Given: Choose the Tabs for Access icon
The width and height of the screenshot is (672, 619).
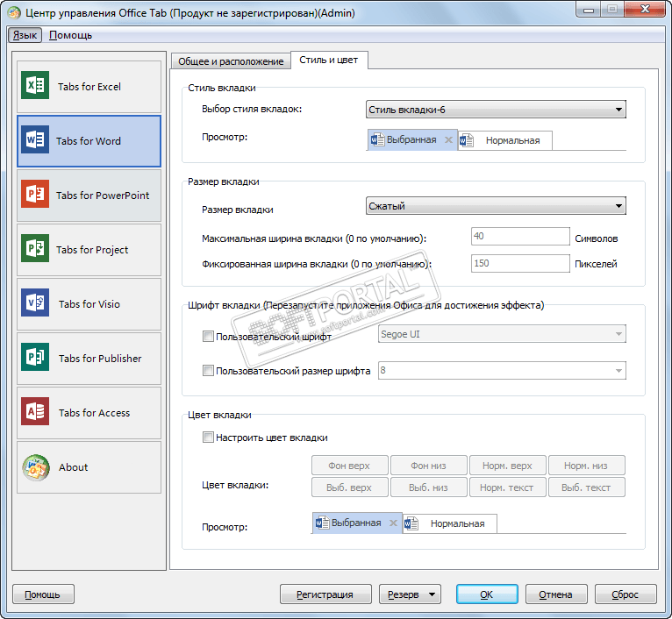Looking at the screenshot, I should [x=35, y=412].
